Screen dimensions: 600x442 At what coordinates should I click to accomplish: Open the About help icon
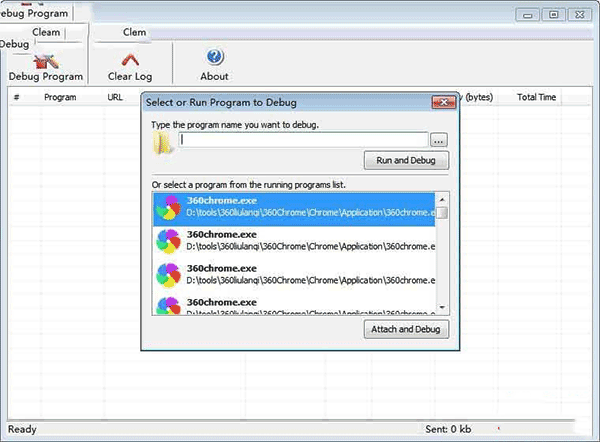tap(215, 57)
